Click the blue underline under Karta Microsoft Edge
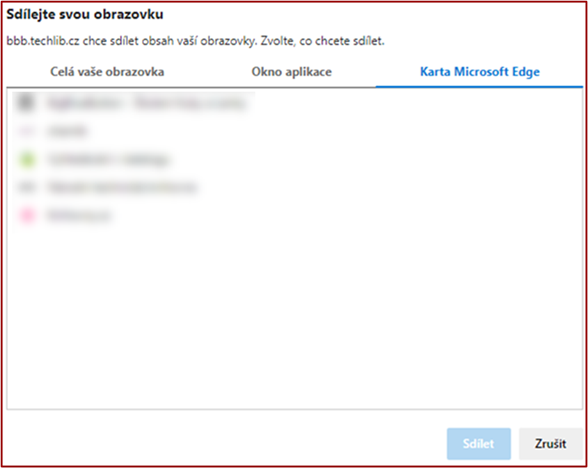Viewport: 588px width, 468px height. coord(479,87)
